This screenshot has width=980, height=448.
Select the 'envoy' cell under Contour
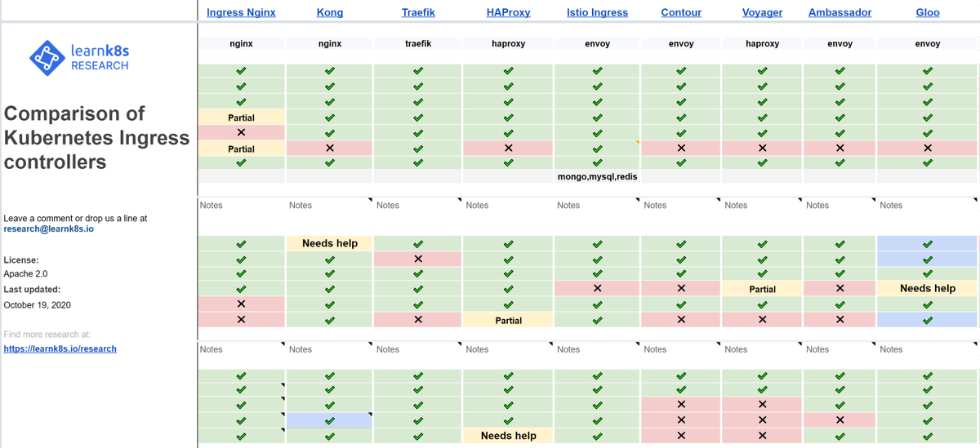pyautogui.click(x=681, y=44)
